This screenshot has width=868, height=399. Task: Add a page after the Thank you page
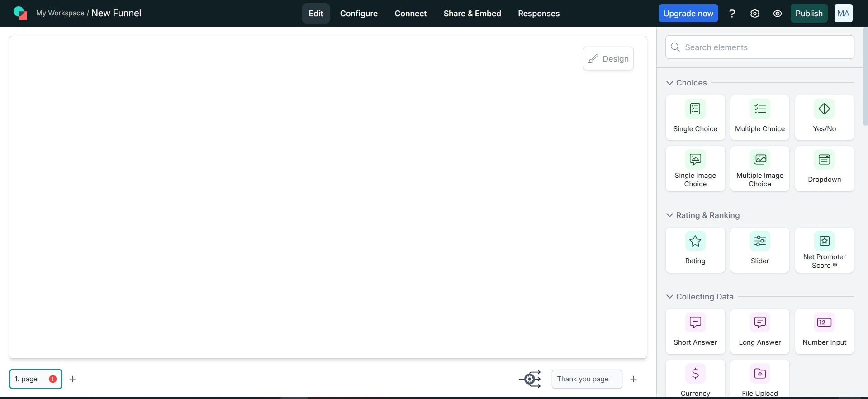click(633, 379)
